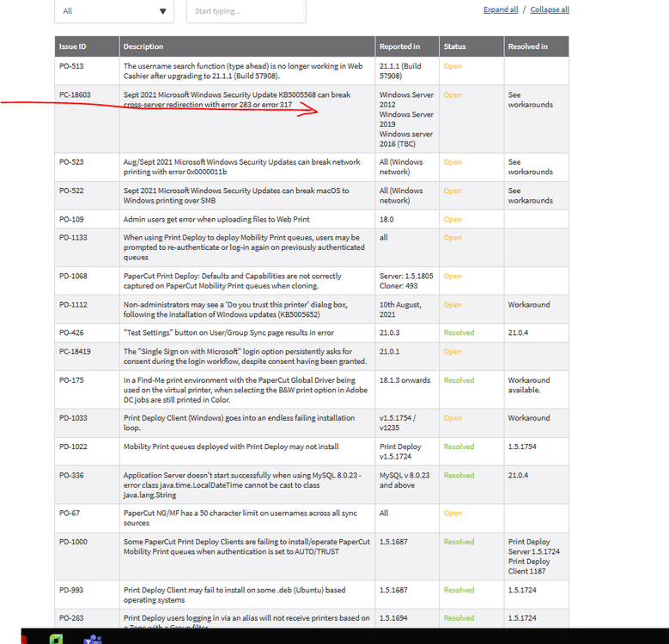The image size is (669, 644).
Task: Click the endless failing installation loop description
Action: 239,423
